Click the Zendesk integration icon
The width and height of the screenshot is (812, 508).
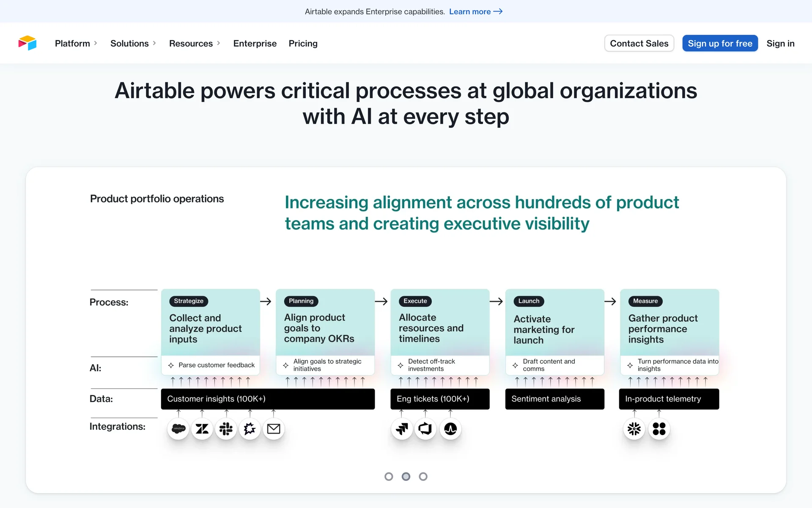pos(202,429)
